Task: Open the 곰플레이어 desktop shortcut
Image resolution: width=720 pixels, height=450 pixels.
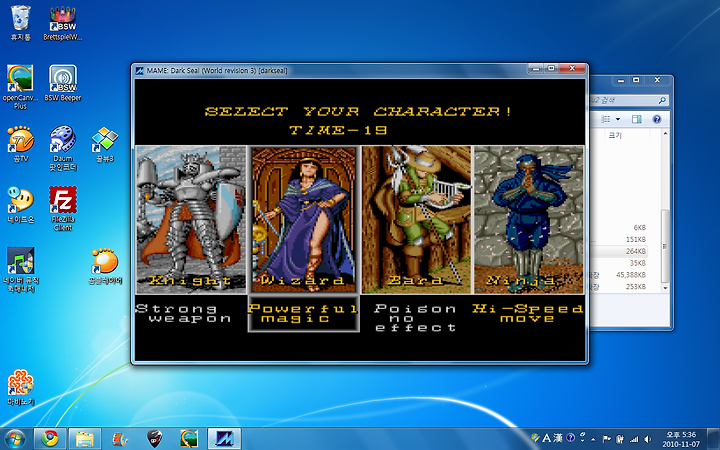Action: pyautogui.click(x=105, y=266)
